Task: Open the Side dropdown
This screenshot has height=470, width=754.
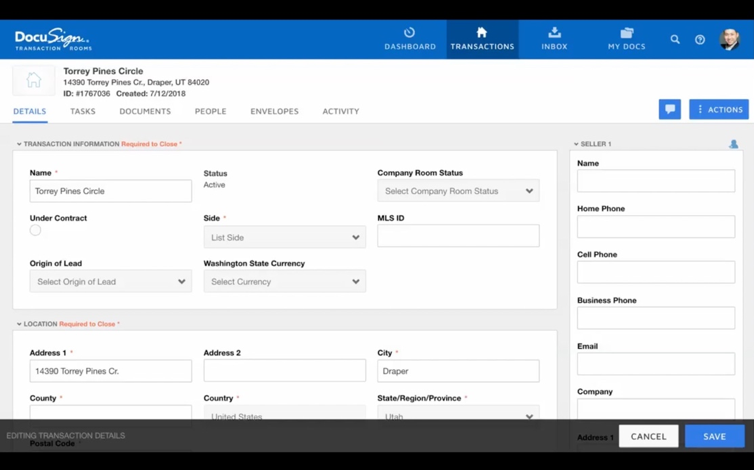Action: pos(284,237)
